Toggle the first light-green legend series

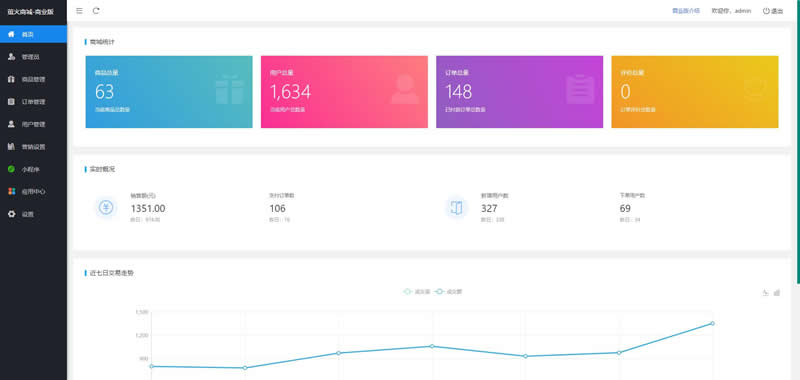[x=416, y=292]
